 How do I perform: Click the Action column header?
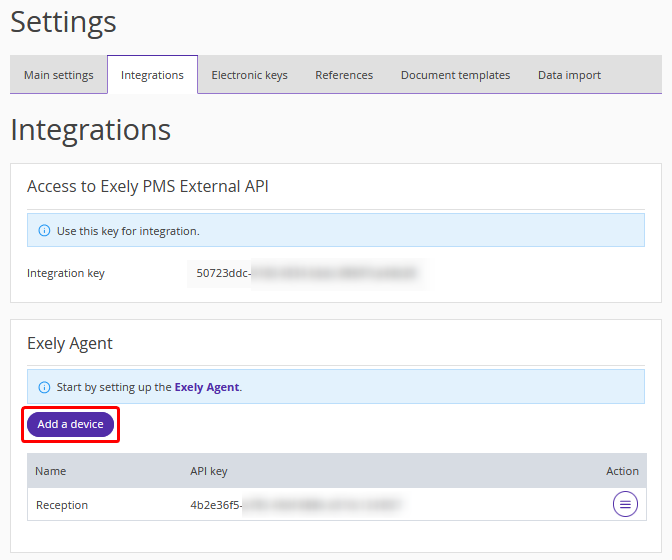[622, 471]
